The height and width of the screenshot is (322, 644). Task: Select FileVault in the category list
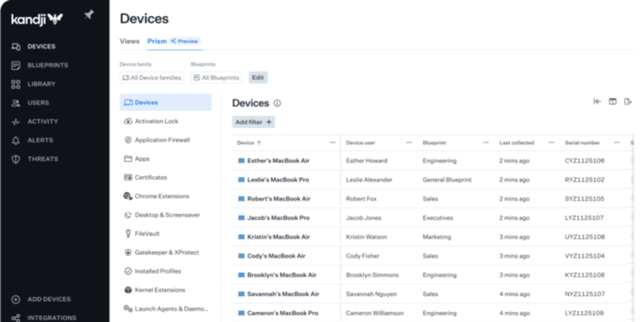tap(147, 234)
